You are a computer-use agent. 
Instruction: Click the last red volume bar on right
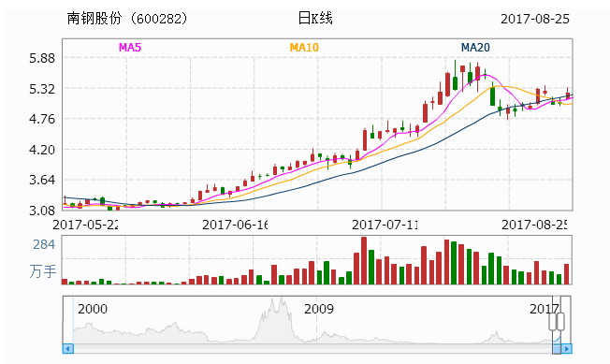[x=566, y=274]
